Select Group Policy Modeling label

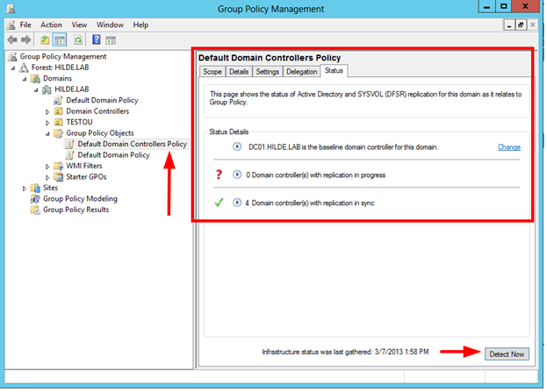(x=80, y=198)
